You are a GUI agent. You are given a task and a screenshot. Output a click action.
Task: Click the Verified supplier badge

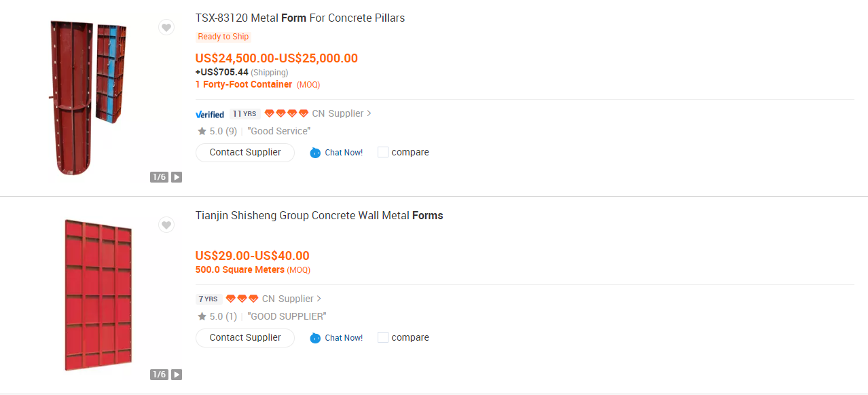pyautogui.click(x=210, y=114)
